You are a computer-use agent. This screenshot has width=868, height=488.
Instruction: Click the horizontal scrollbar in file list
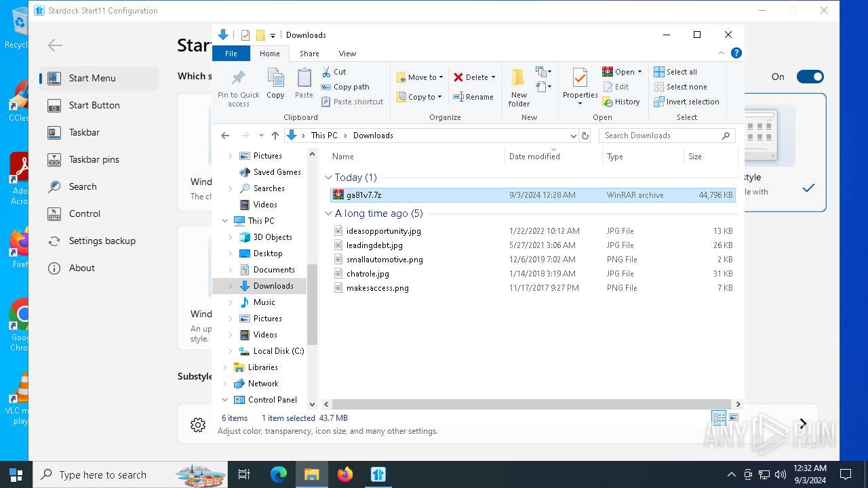(531, 404)
